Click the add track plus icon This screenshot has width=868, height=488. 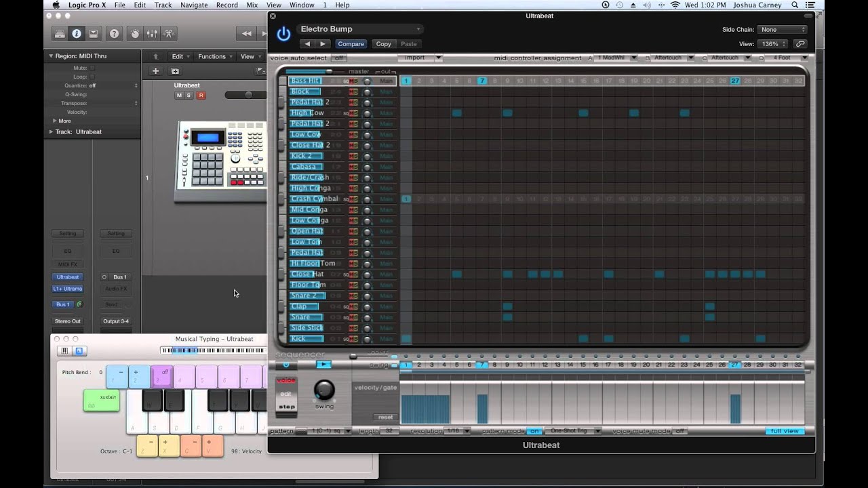(x=155, y=70)
